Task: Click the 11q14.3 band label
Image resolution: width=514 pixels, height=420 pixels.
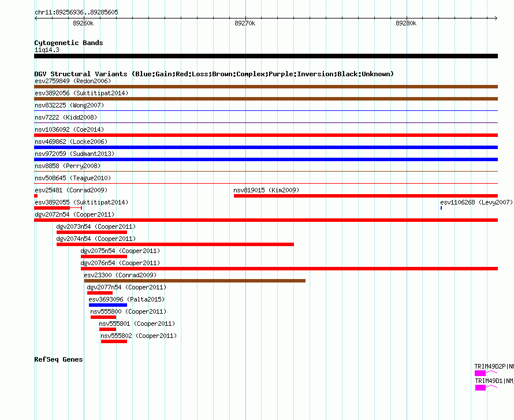Action: [x=47, y=50]
